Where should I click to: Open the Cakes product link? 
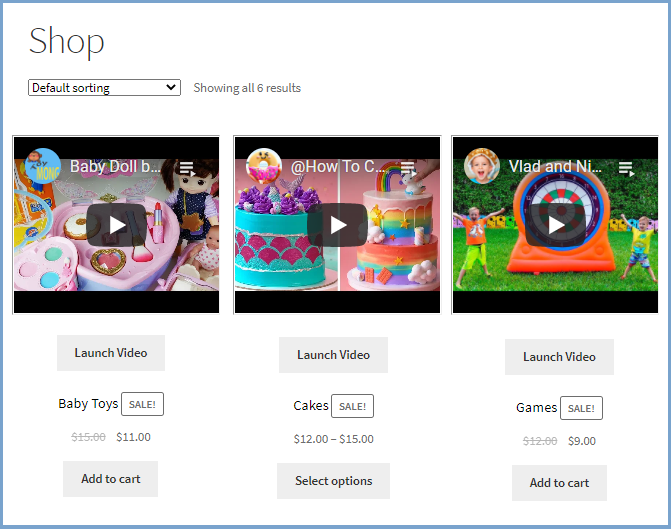[x=311, y=405]
